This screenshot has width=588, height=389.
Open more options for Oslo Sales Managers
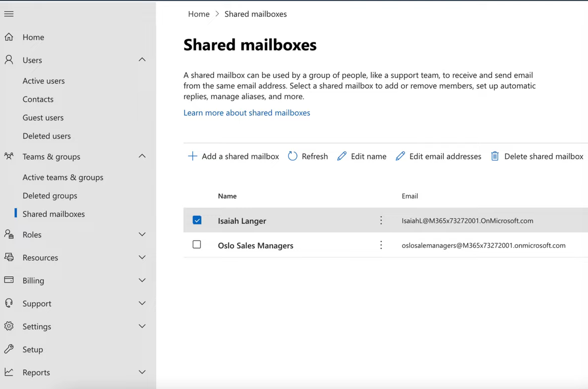pos(381,245)
